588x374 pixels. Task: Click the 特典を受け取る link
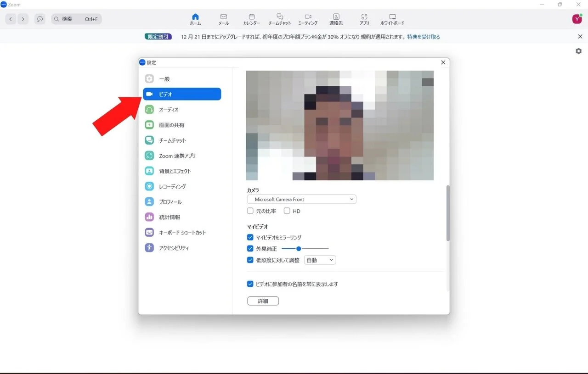[424, 37]
